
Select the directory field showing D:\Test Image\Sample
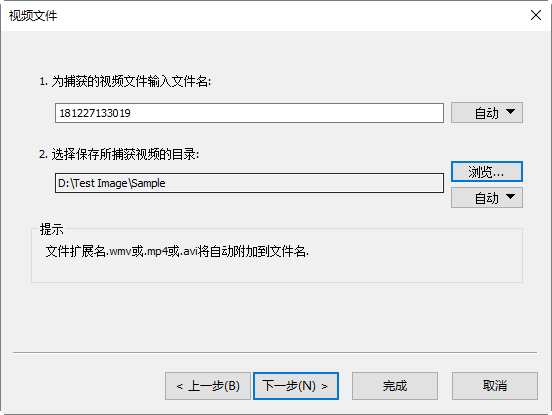249,183
